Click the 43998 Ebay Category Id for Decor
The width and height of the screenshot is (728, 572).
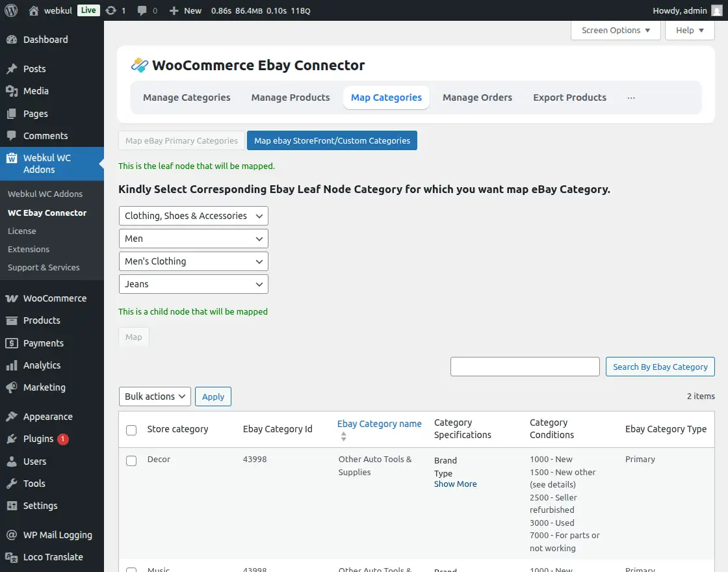click(255, 459)
